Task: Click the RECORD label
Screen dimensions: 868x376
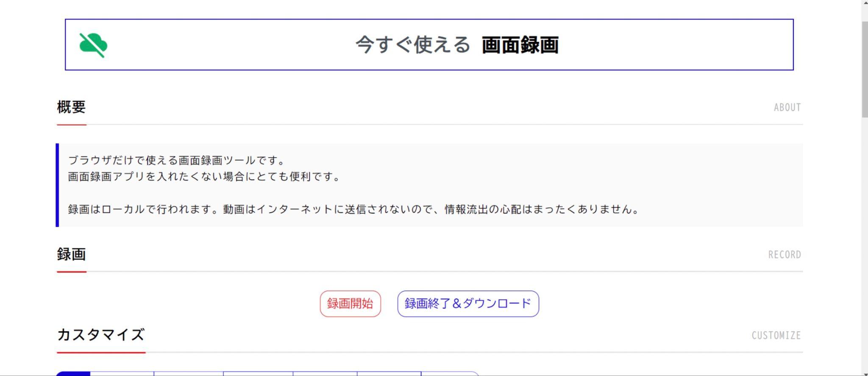Action: (785, 255)
